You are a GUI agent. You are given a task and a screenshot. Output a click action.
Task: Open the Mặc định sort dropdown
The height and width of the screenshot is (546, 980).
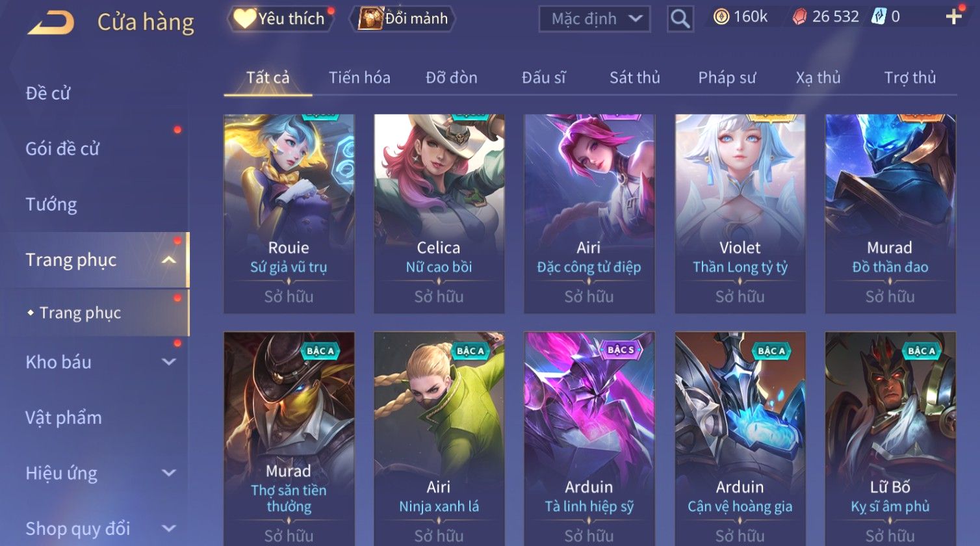(595, 19)
